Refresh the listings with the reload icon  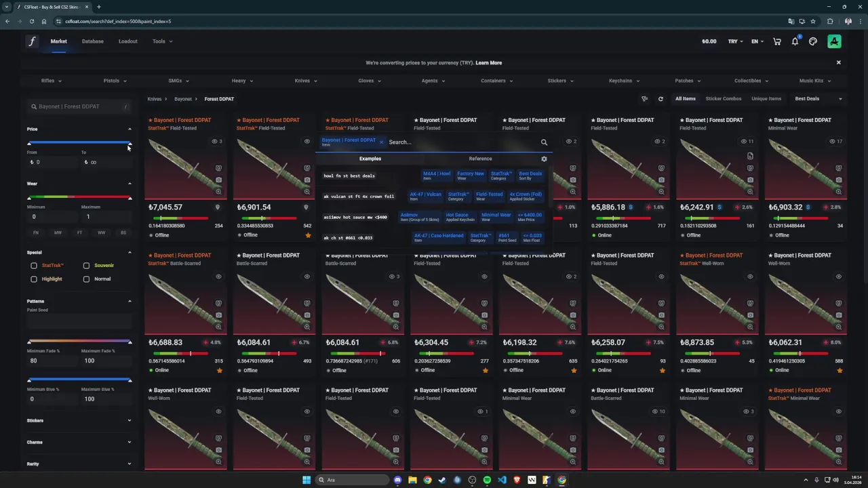[x=660, y=99]
